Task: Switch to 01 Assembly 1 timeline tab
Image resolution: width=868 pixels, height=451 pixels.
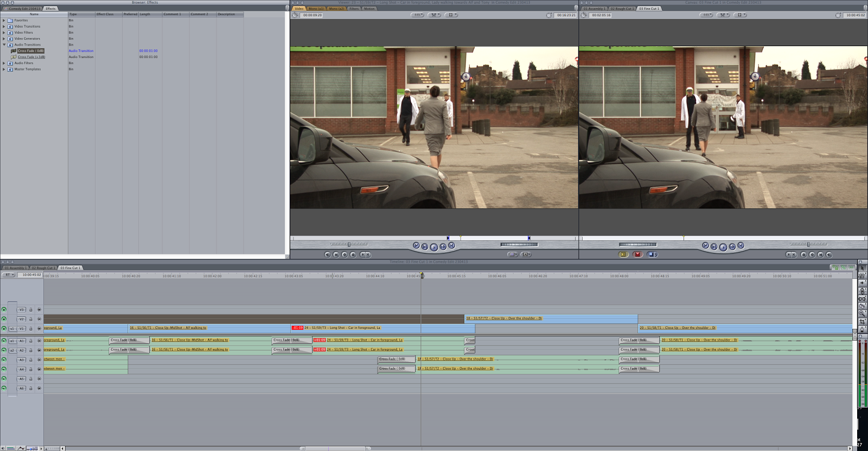Action: pos(16,268)
